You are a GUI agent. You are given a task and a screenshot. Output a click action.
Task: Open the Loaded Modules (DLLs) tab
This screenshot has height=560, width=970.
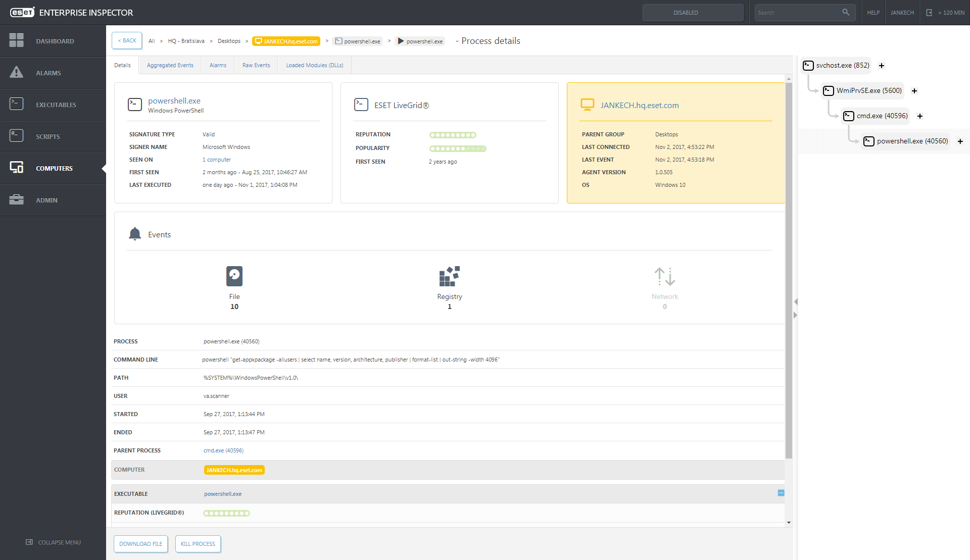coord(315,65)
